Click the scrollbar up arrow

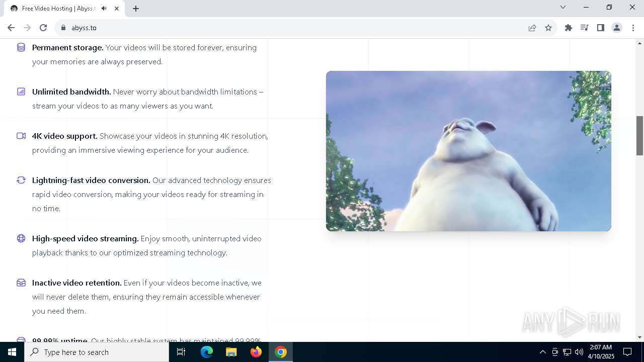pos(639,43)
